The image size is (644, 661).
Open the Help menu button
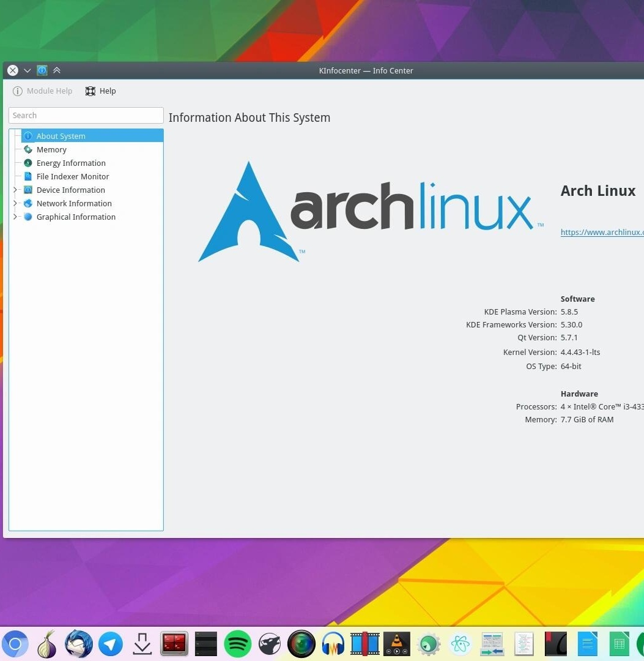(100, 91)
